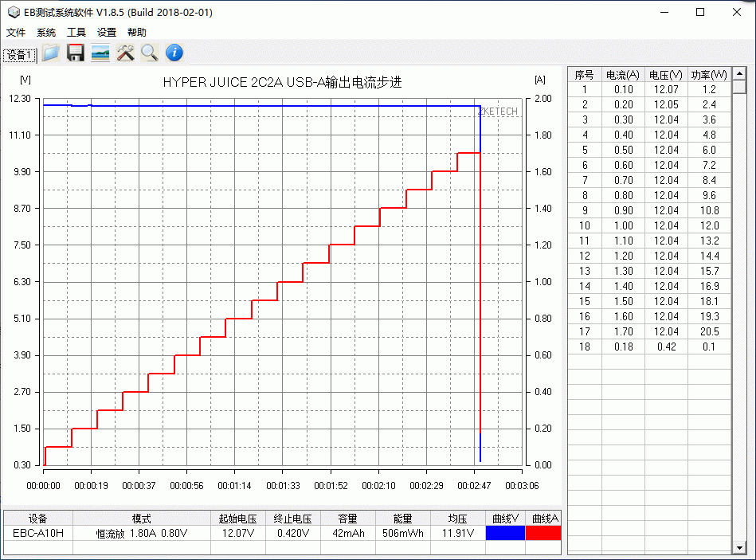
Task: Click the average voltage value 11.91V
Action: coord(457,533)
